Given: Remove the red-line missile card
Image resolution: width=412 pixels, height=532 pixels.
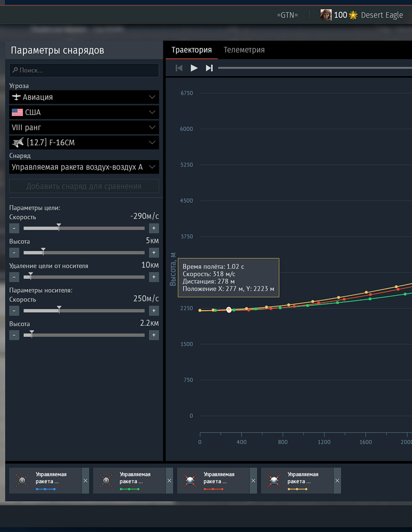Looking at the screenshot, I should [253, 480].
